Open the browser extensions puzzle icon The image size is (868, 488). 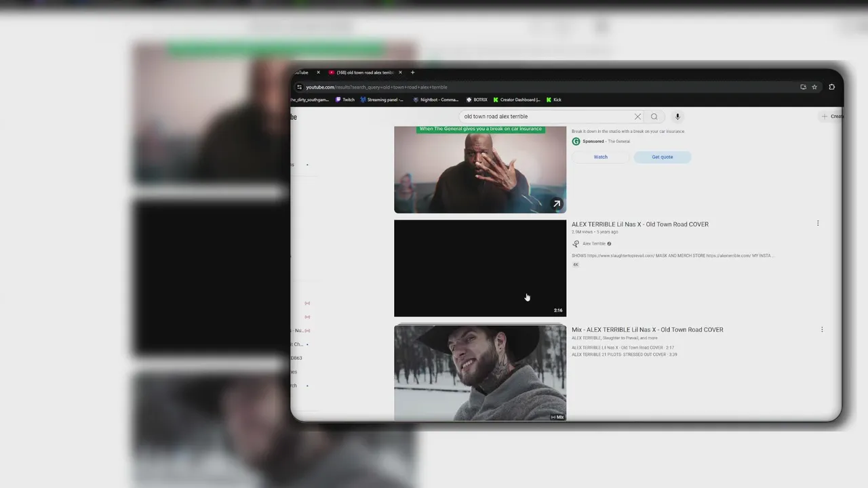tap(832, 87)
